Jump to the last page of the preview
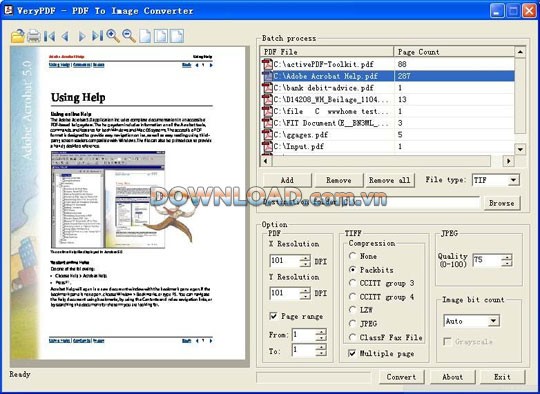The height and width of the screenshot is (394, 540). [x=97, y=36]
